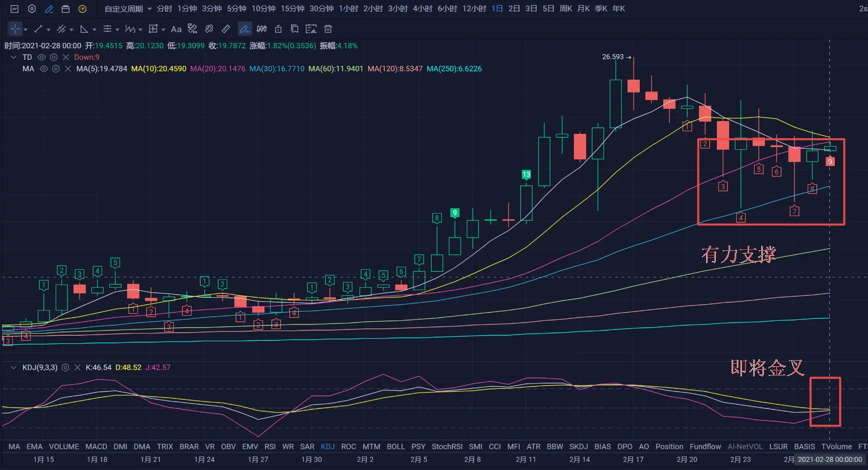Expand the horizontal lines dropdown arrow
868x470 pixels.
tap(117, 30)
